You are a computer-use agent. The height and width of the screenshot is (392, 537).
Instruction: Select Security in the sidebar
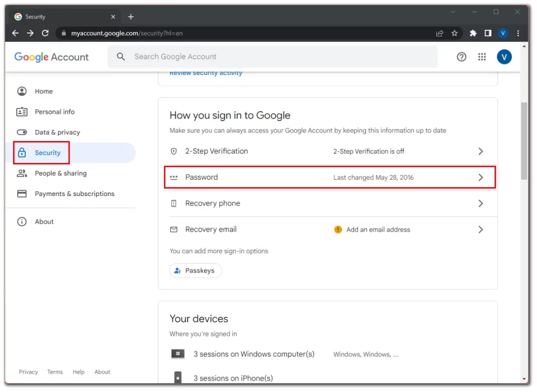click(70, 153)
